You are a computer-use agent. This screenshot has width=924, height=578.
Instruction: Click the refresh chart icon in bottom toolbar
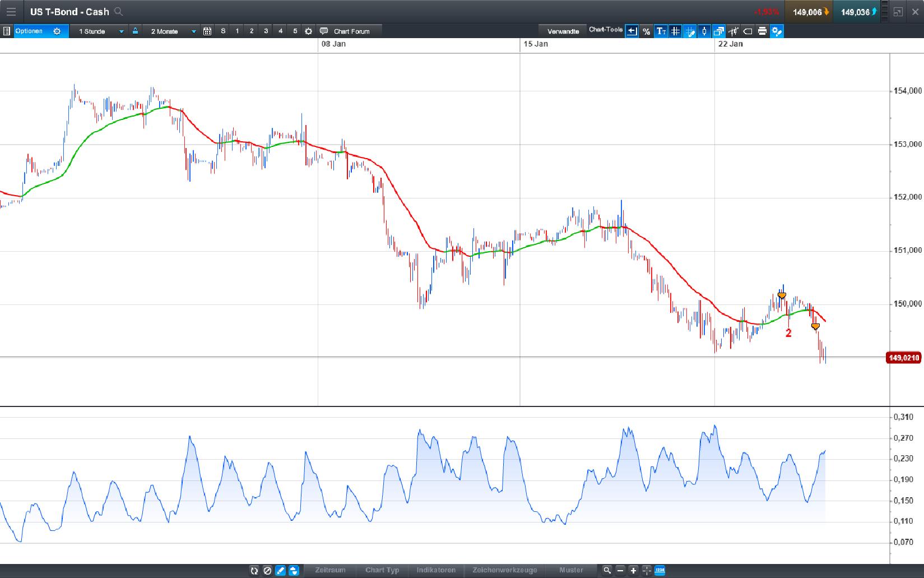click(x=254, y=570)
